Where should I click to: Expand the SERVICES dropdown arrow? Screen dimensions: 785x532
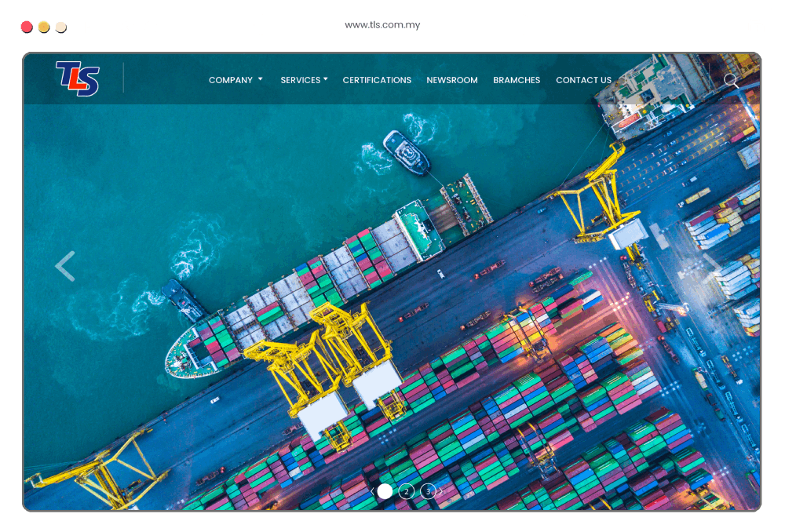click(325, 79)
